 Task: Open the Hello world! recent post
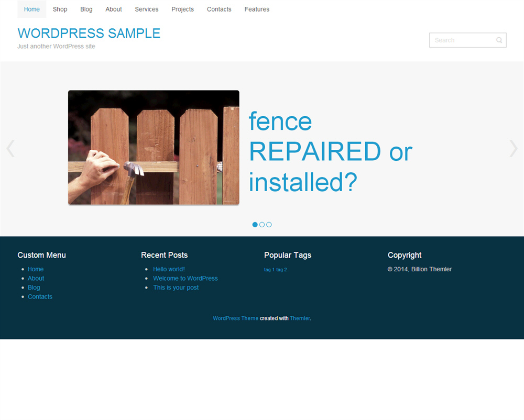169,269
